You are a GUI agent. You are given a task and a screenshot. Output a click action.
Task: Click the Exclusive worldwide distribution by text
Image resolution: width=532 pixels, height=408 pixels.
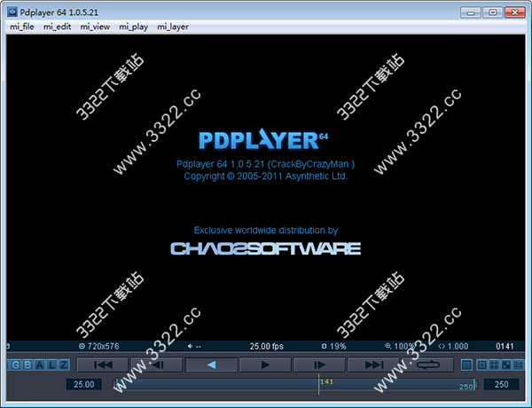point(266,231)
